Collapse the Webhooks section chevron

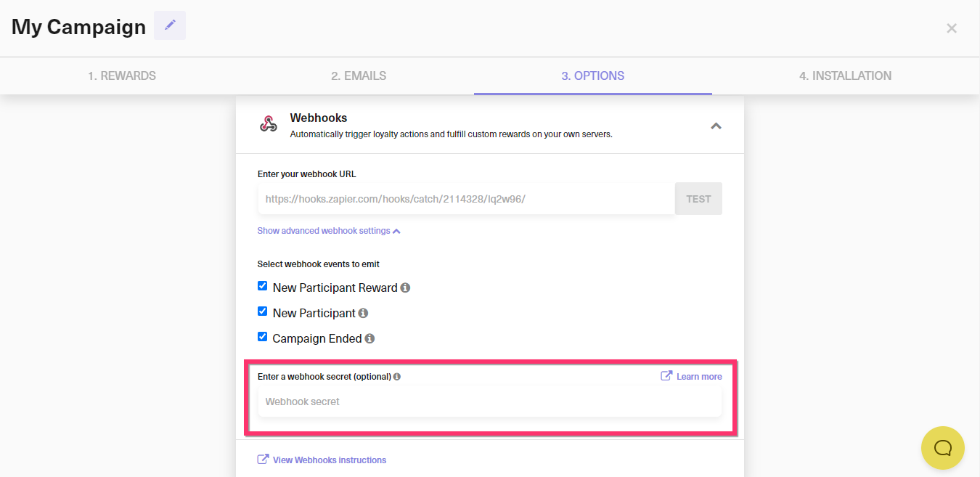coord(716,126)
